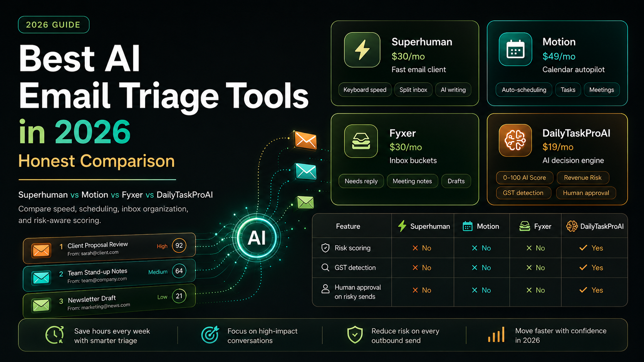Click the score 21 circle badge
644x362 pixels.
(179, 296)
